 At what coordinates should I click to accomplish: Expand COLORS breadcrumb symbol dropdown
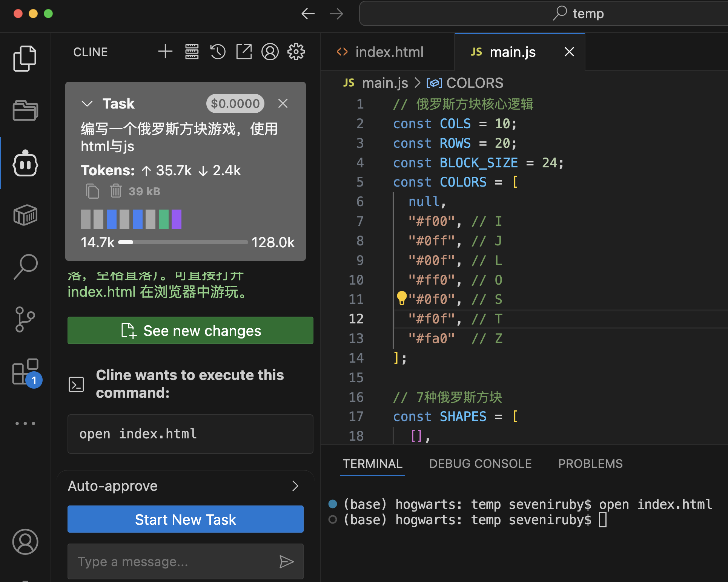(474, 83)
